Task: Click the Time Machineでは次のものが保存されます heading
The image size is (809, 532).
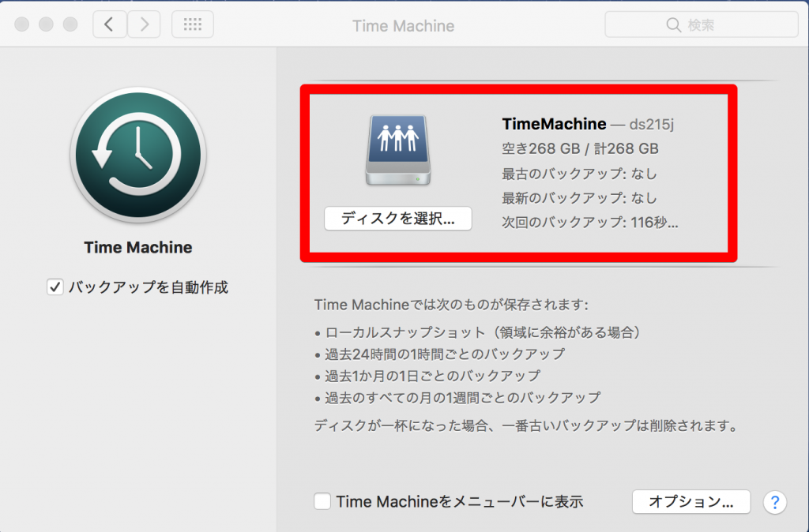Action: [x=451, y=305]
